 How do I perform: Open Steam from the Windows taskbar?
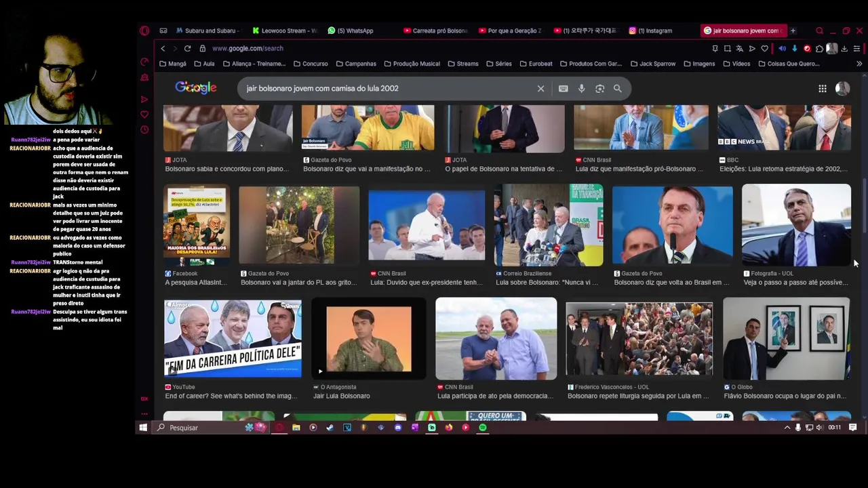330,428
